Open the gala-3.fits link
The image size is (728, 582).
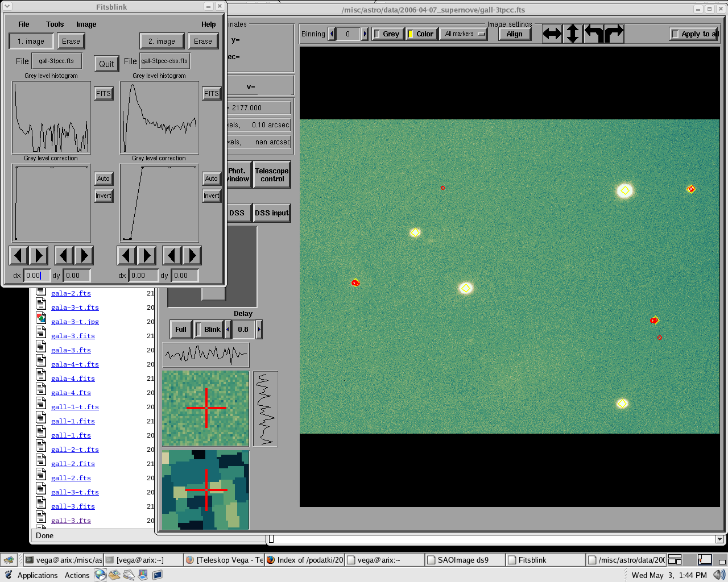(x=73, y=336)
